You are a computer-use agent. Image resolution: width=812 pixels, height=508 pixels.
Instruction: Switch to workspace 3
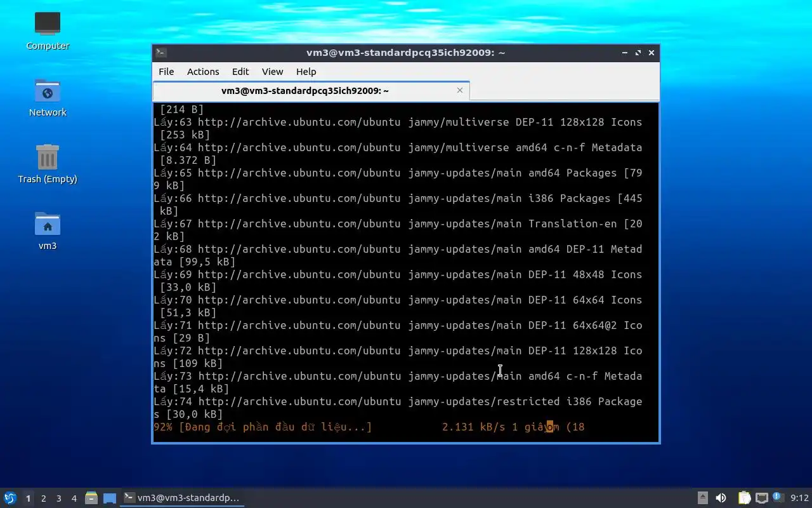59,498
